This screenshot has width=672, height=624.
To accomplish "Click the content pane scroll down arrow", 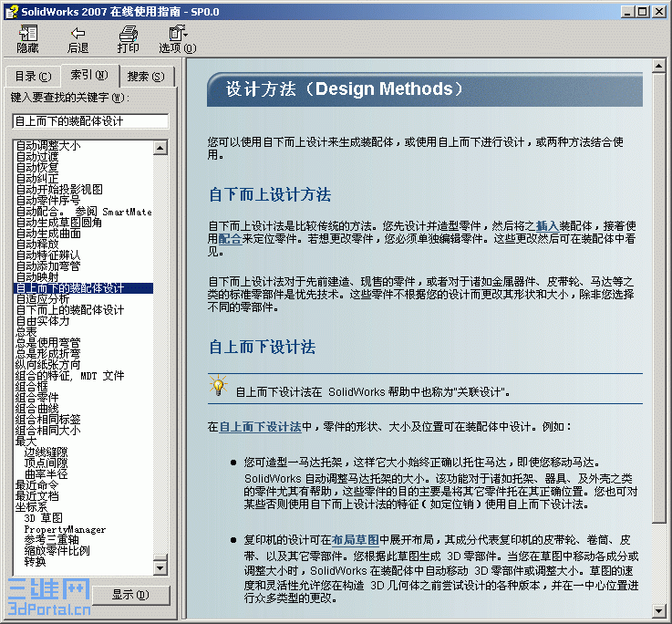I will click(x=658, y=610).
